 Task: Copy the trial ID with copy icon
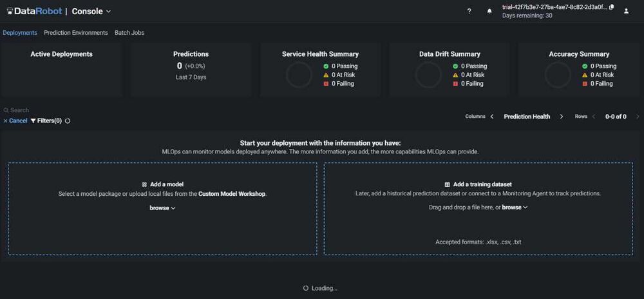click(x=611, y=7)
